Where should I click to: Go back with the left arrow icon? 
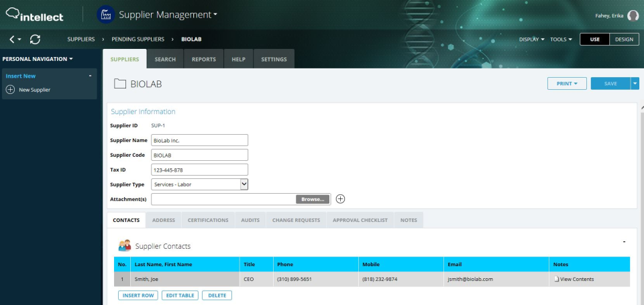12,40
